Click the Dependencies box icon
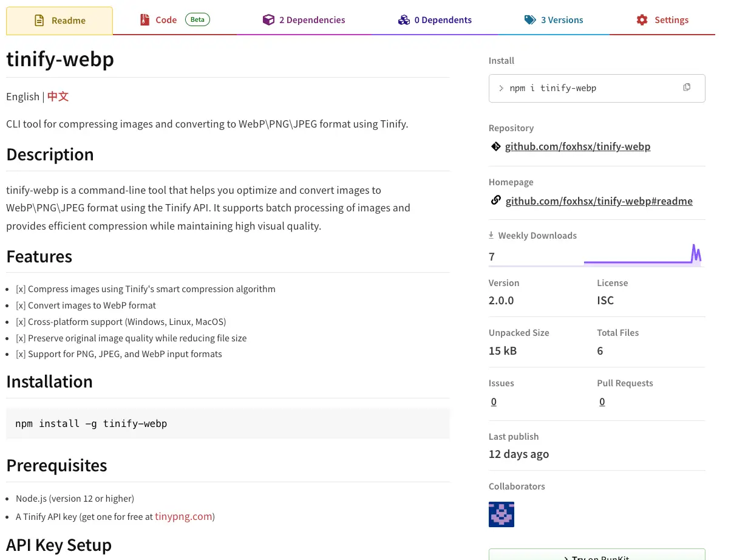The width and height of the screenshot is (748, 560). click(268, 20)
